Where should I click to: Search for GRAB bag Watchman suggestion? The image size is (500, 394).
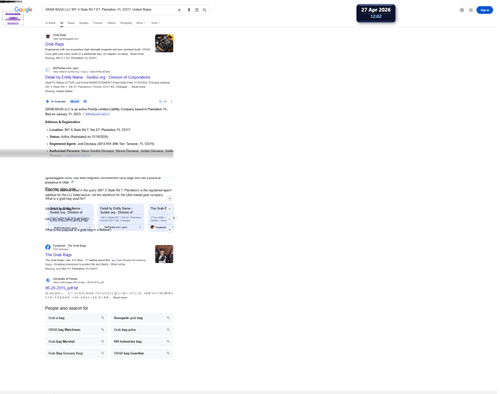[x=76, y=330]
